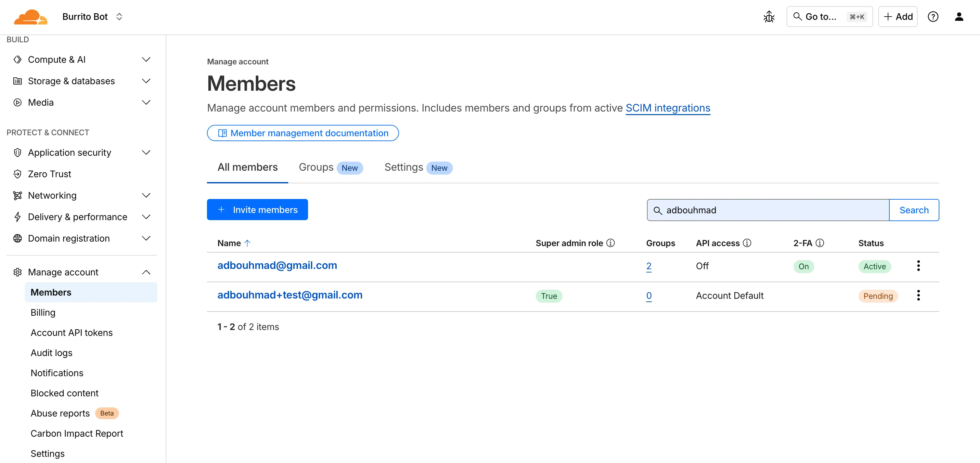This screenshot has height=463, width=980.
Task: Sort by Name using the arrow indicator
Action: (x=248, y=243)
